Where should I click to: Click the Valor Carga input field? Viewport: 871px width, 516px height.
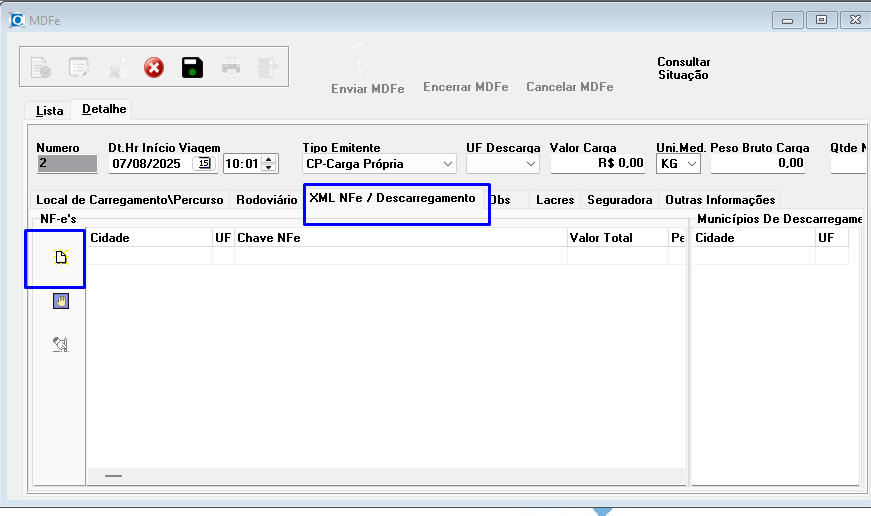tap(598, 163)
